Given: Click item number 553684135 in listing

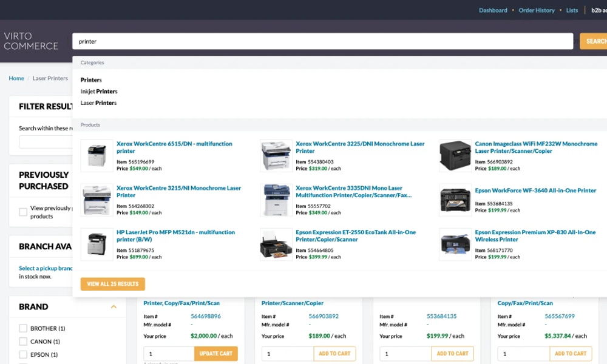Looking at the screenshot, I should click(x=442, y=316).
